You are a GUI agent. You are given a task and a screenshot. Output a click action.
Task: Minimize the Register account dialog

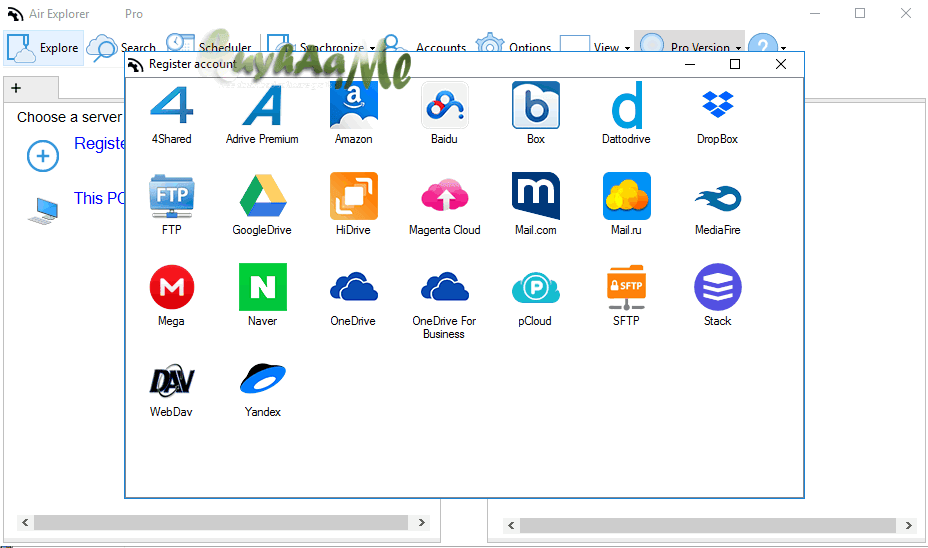pyautogui.click(x=689, y=64)
